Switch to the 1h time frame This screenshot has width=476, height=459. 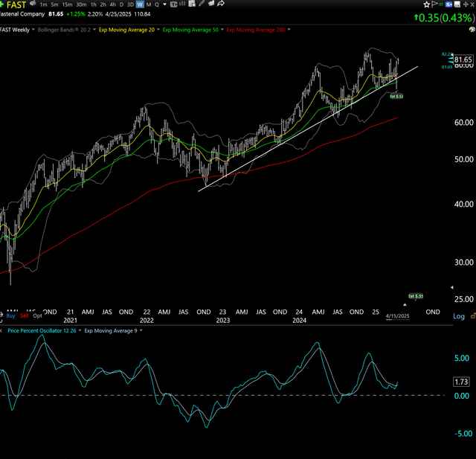click(x=94, y=4)
